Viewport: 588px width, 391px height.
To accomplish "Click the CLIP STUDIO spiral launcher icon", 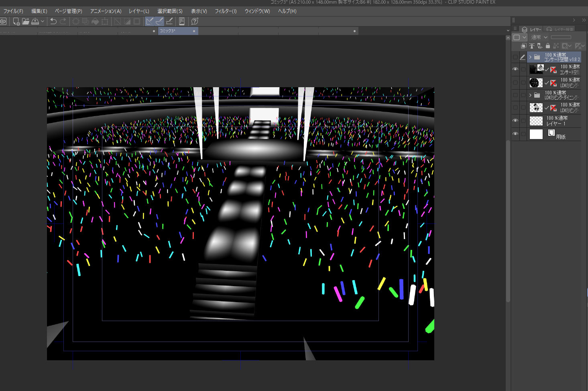I will [3, 21].
